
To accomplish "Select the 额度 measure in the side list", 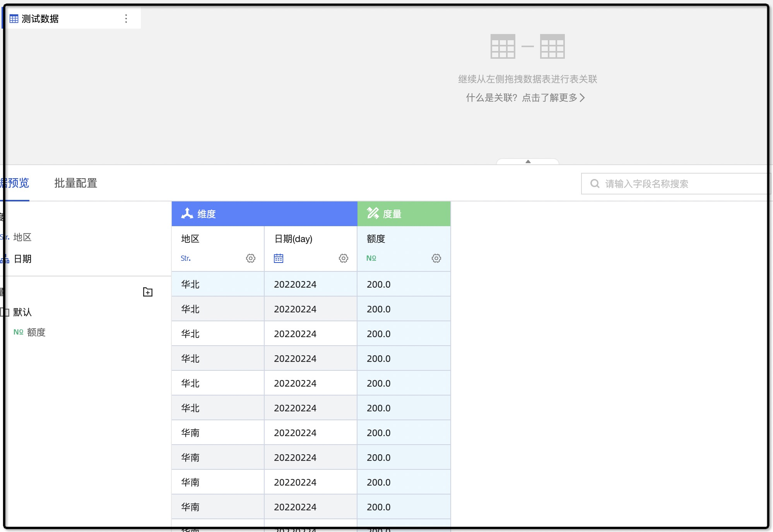I will [x=36, y=332].
